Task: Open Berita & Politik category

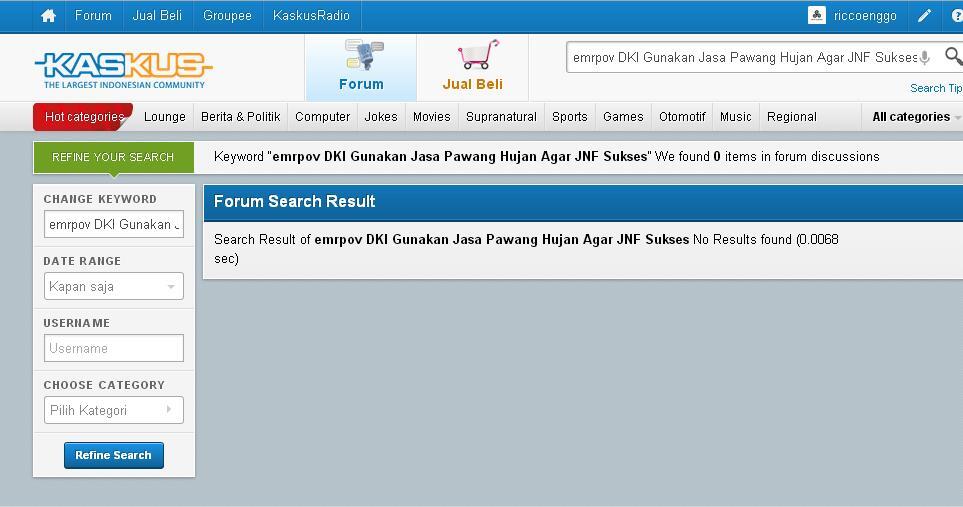Action: pos(241,117)
